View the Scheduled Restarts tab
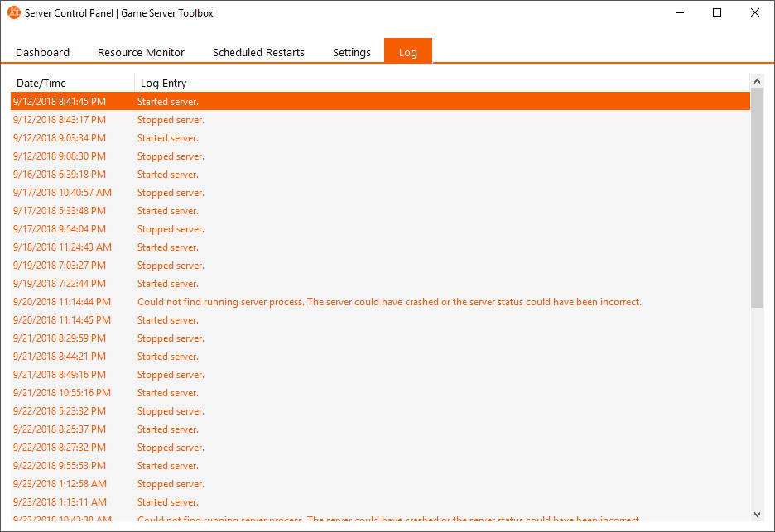Screen dimensions: 775x532 258,52
